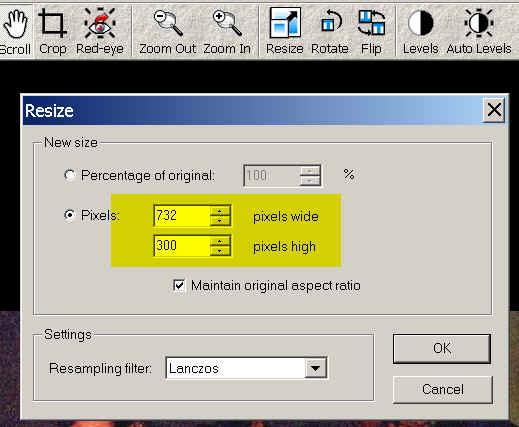This screenshot has height=427, width=519.
Task: Click the Zoom Out magnifier
Action: click(x=167, y=32)
